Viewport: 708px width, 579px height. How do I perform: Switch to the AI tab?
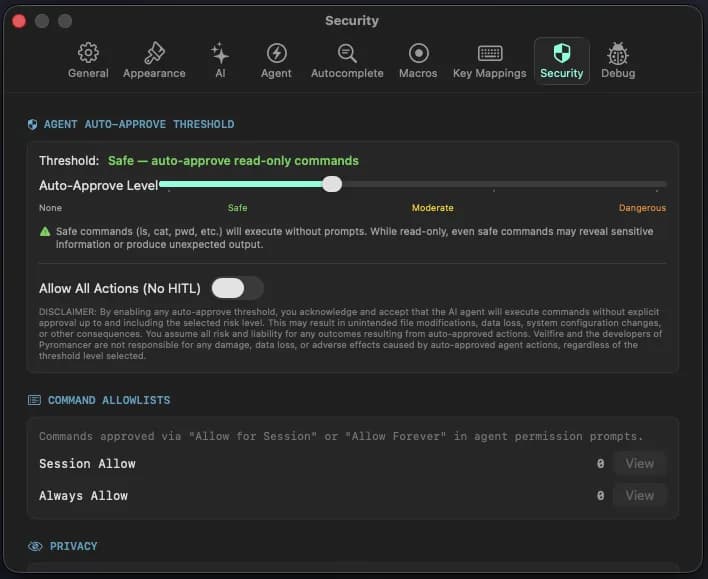[x=220, y=61]
